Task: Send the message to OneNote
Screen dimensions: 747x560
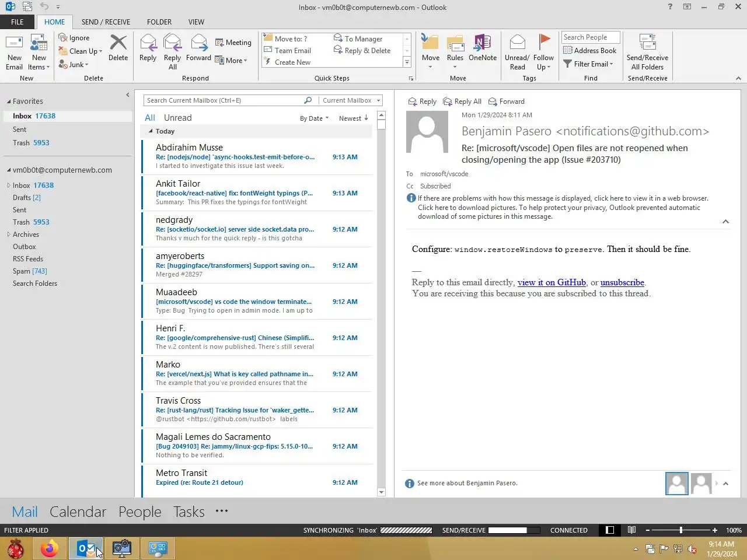Action: (483, 48)
